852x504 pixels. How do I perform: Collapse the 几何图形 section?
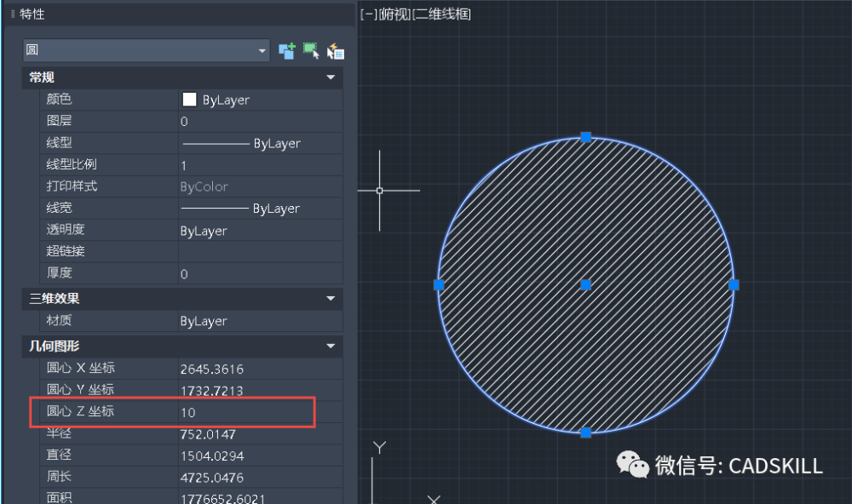point(331,346)
